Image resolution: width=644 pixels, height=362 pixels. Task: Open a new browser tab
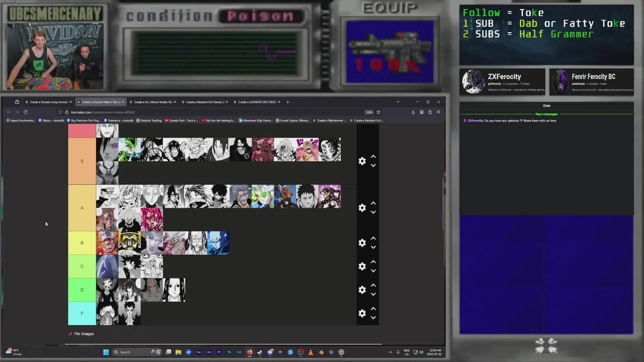tap(288, 102)
